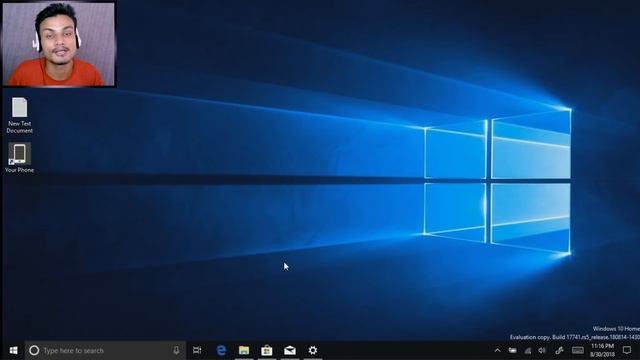The height and width of the screenshot is (360, 640).
Task: Open File Explorer from the taskbar
Action: [244, 350]
